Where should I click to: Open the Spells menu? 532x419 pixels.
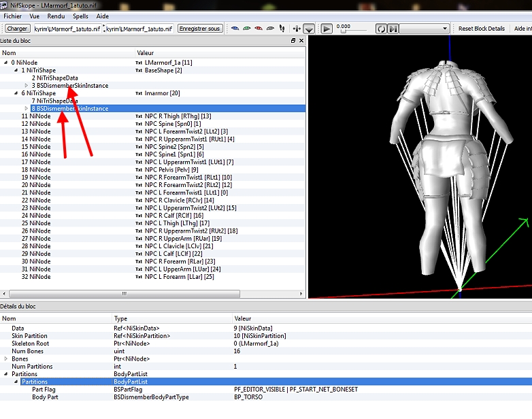point(80,16)
